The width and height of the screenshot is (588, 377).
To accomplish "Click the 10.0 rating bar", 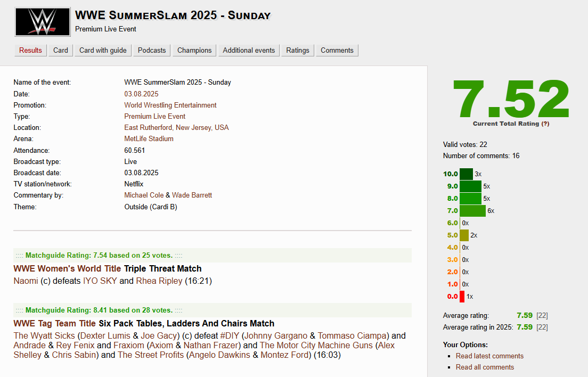I will coord(466,174).
